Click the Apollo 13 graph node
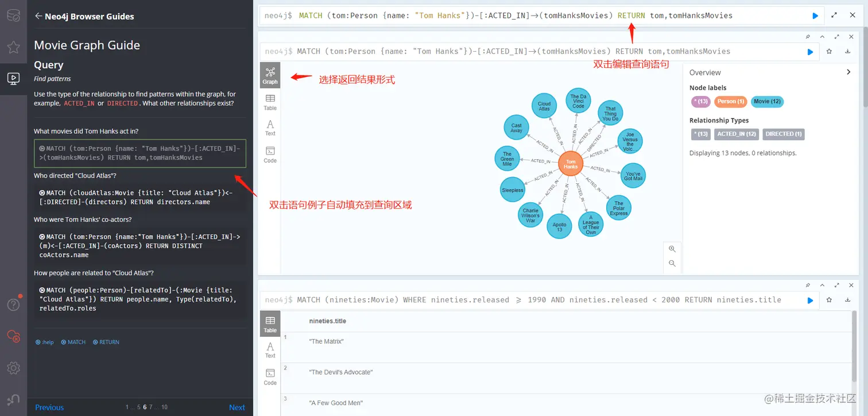Viewport: 868px width, 416px height. [559, 226]
